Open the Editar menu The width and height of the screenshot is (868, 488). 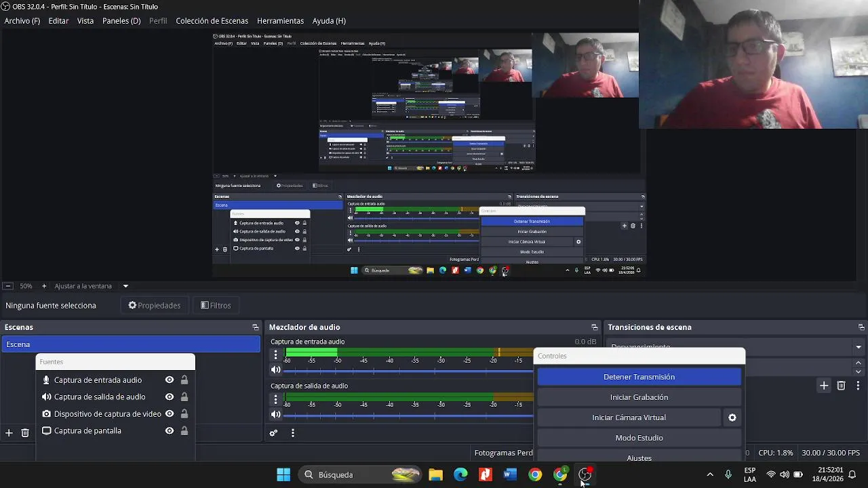tap(58, 21)
